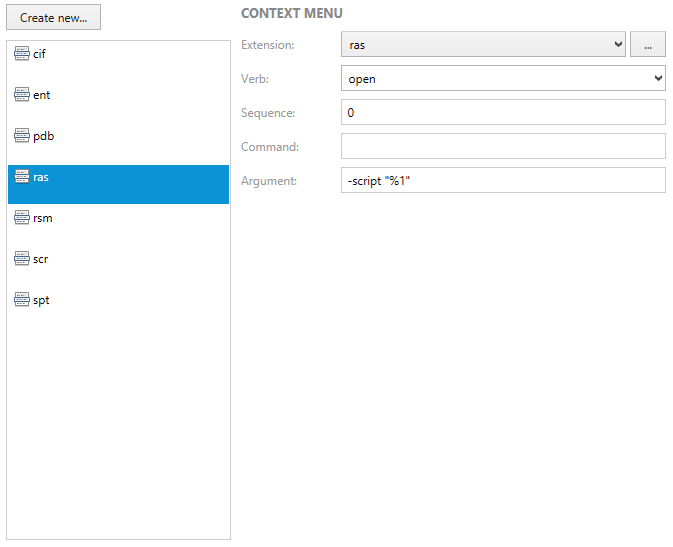Choose the pdb label in the list
This screenshot has width=673, height=547.
tap(42, 136)
